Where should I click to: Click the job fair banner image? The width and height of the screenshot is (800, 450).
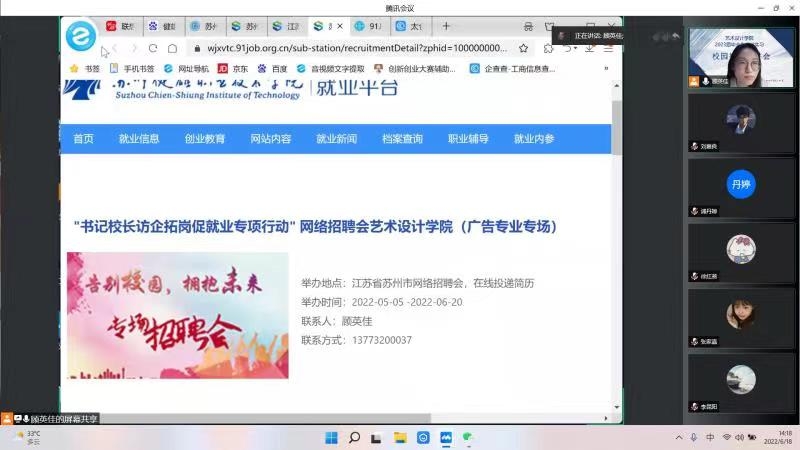(177, 315)
